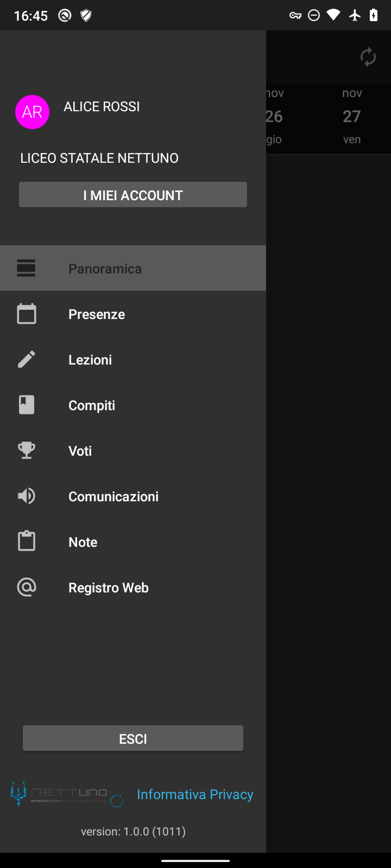Tap the speaker icon beside Comunicazioni
The image size is (391, 868).
[27, 496]
